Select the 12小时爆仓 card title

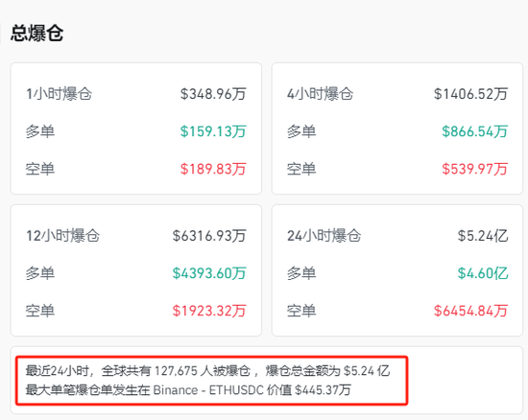[x=63, y=235]
